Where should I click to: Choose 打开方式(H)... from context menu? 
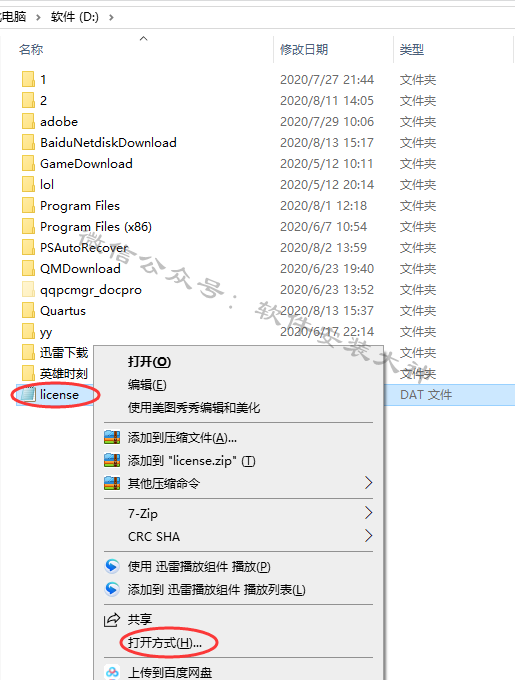click(165, 642)
